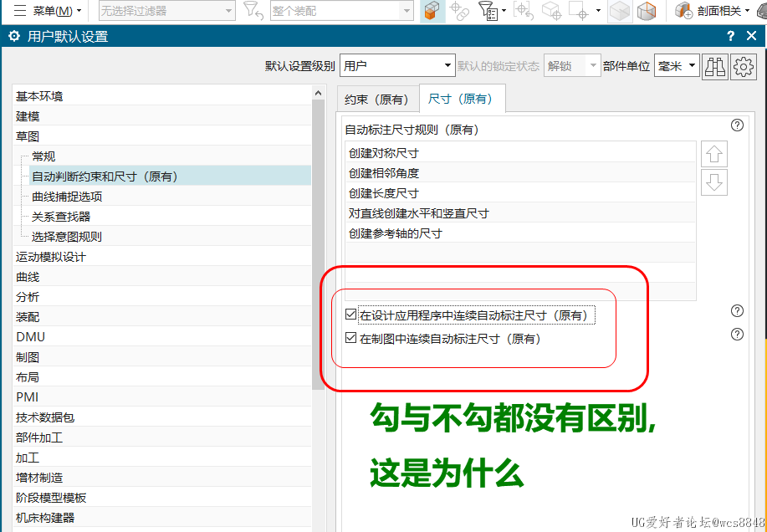
Task: Click the category list scrollbar thumb
Action: [318, 244]
